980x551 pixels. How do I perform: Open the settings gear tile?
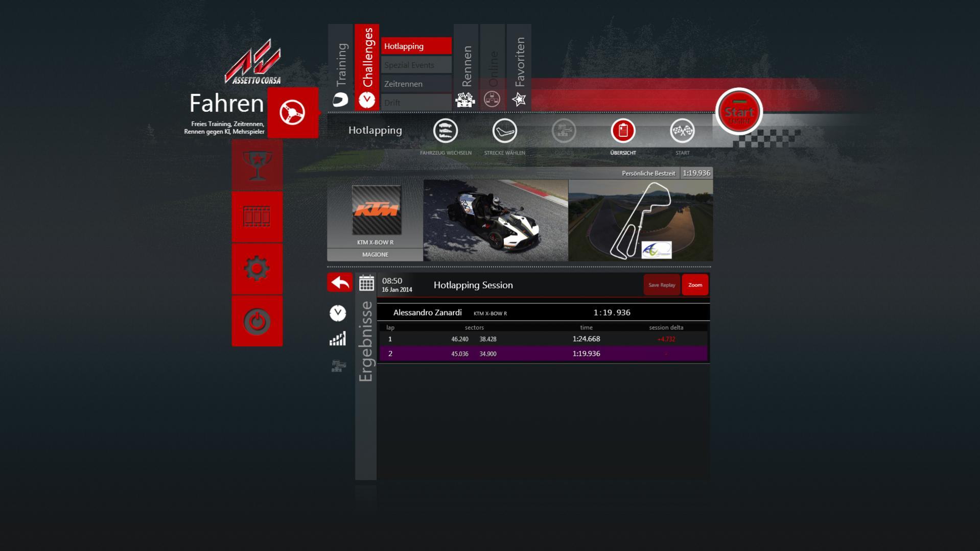pos(257,269)
